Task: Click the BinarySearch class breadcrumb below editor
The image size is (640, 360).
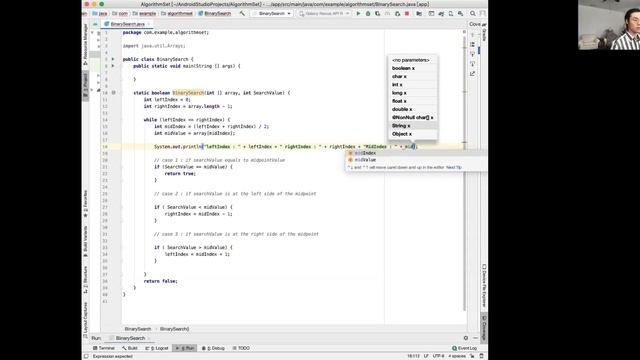Action: [x=138, y=329]
